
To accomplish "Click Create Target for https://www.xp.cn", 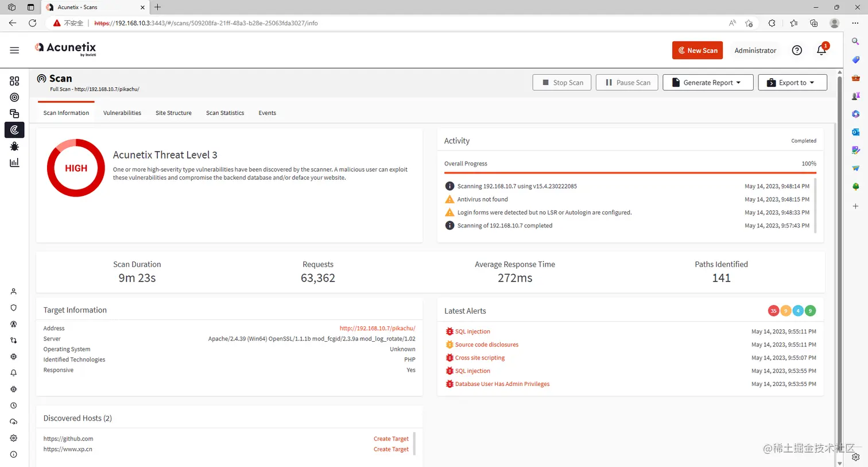I will click(391, 449).
